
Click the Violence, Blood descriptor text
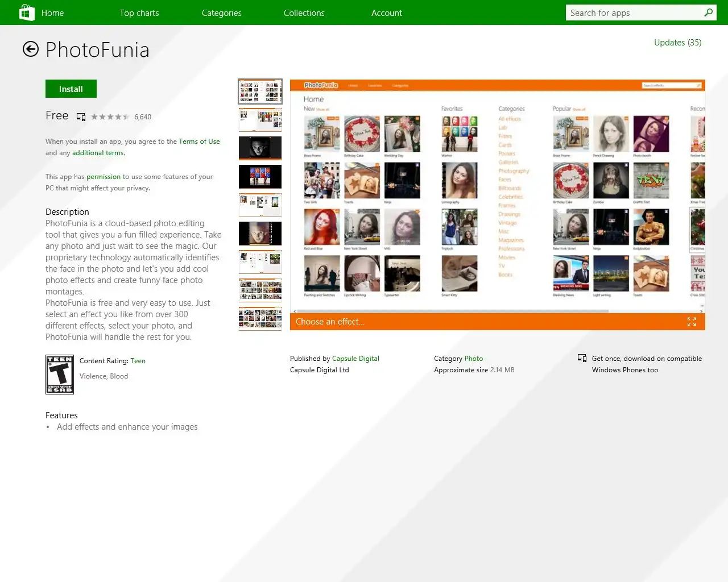click(x=104, y=376)
